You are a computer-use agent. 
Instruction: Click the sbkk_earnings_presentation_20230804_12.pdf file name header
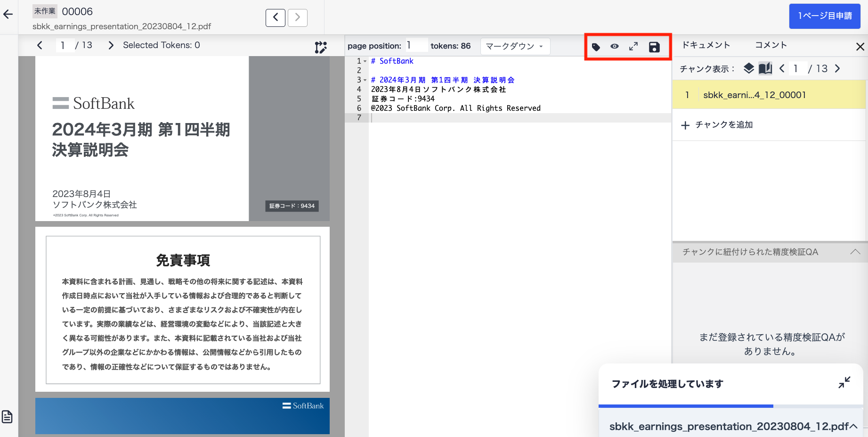pos(122,26)
